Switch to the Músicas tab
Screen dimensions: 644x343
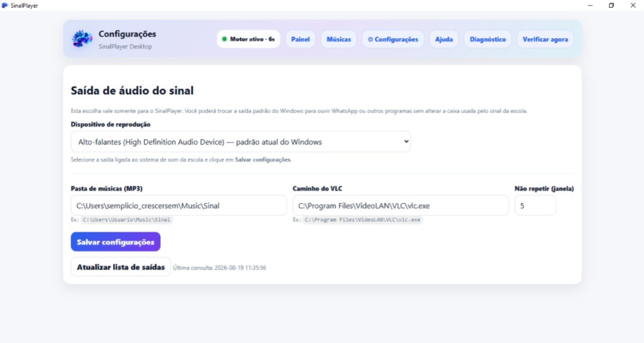point(339,39)
